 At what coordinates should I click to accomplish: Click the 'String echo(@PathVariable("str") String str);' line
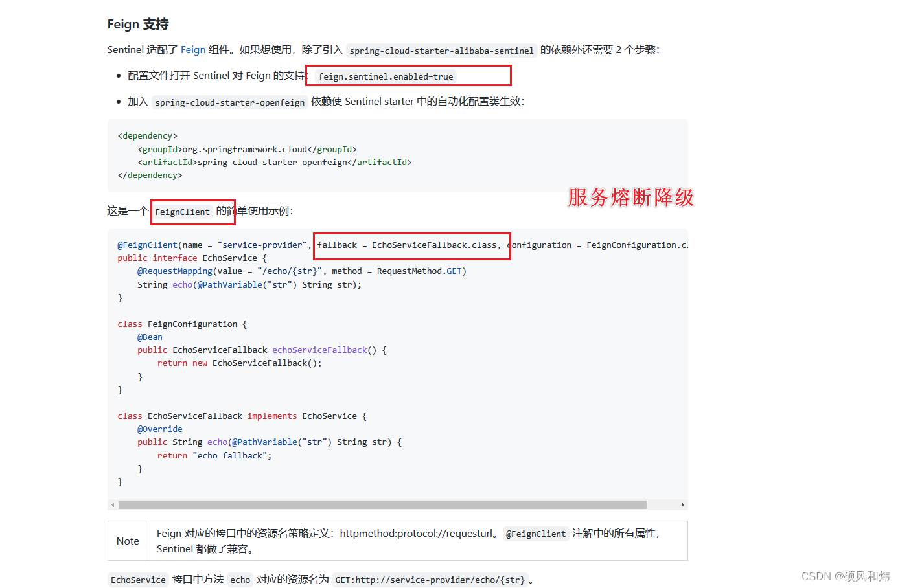pos(249,284)
